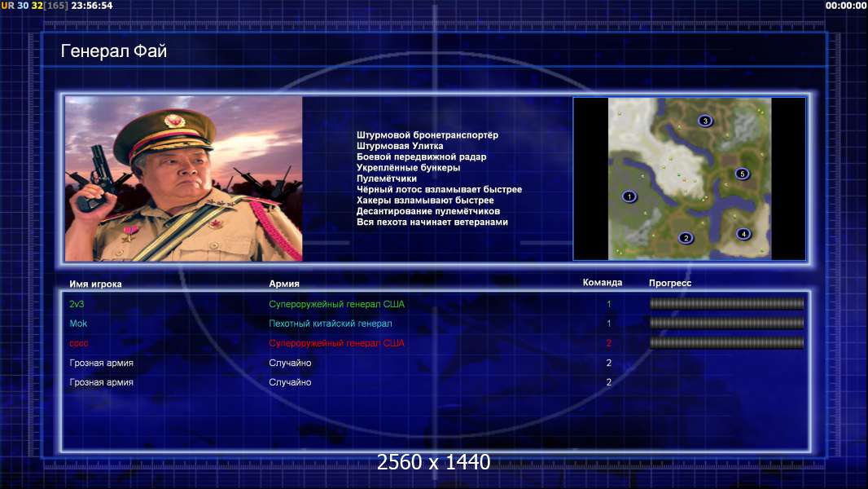868x489 pixels.
Task: Click army 'Пехотный китайский генерал'
Action: coord(331,324)
